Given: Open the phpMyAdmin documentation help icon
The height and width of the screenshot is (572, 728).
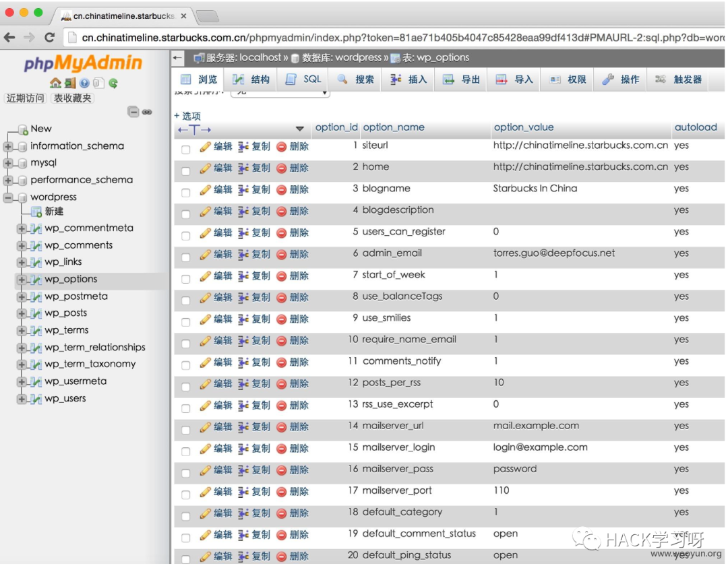Looking at the screenshot, I should tap(84, 83).
